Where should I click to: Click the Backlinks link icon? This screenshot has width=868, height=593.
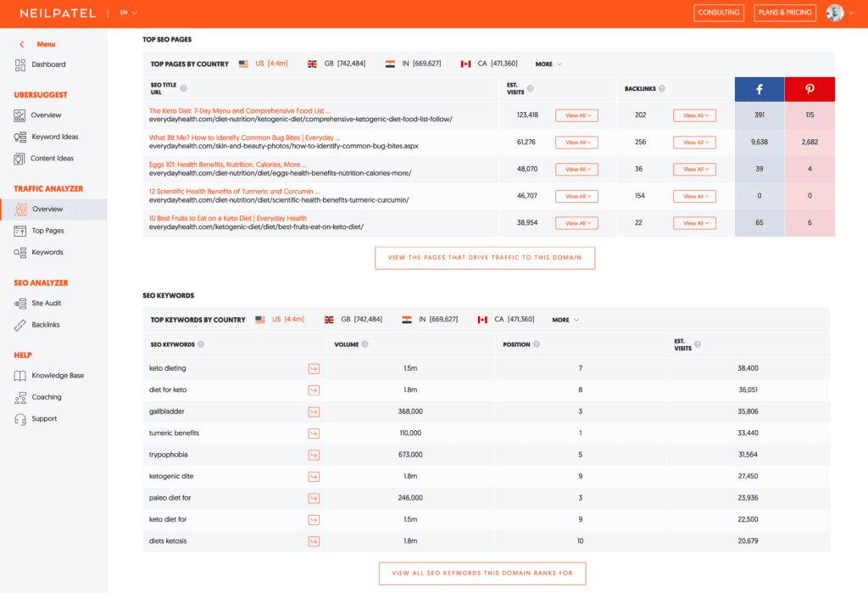(20, 325)
